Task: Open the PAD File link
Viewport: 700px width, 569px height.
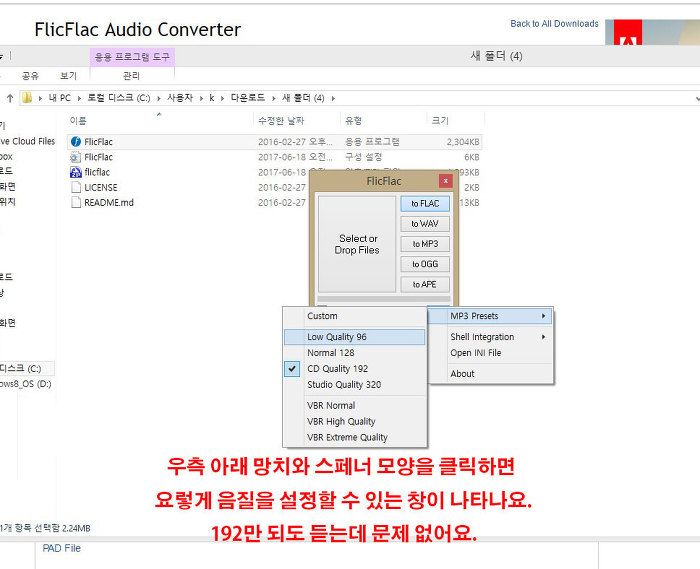Action: 62,548
